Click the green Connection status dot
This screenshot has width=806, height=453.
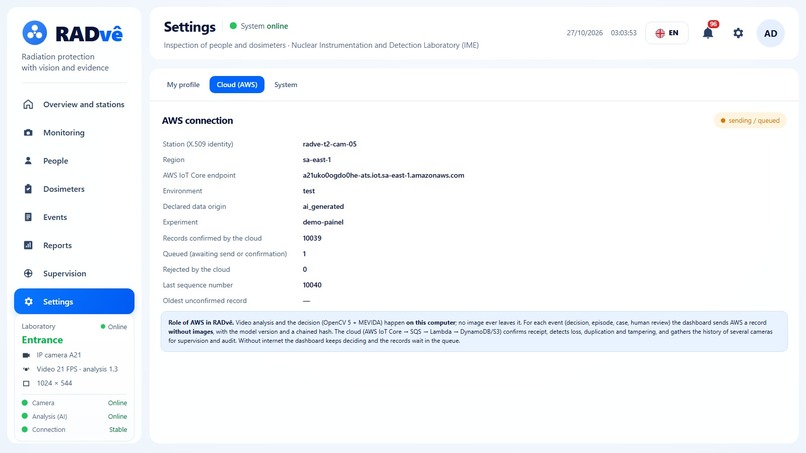click(25, 429)
